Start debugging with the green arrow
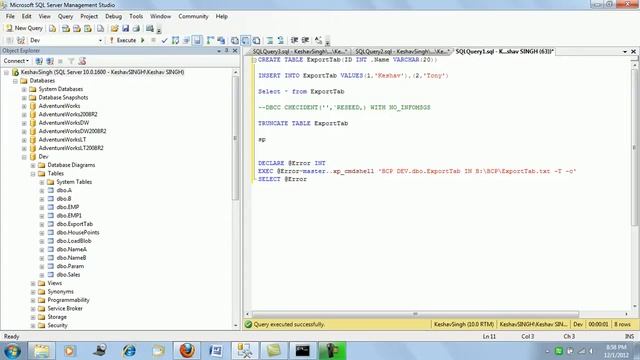Screen dimensions: 640x360 142,40
